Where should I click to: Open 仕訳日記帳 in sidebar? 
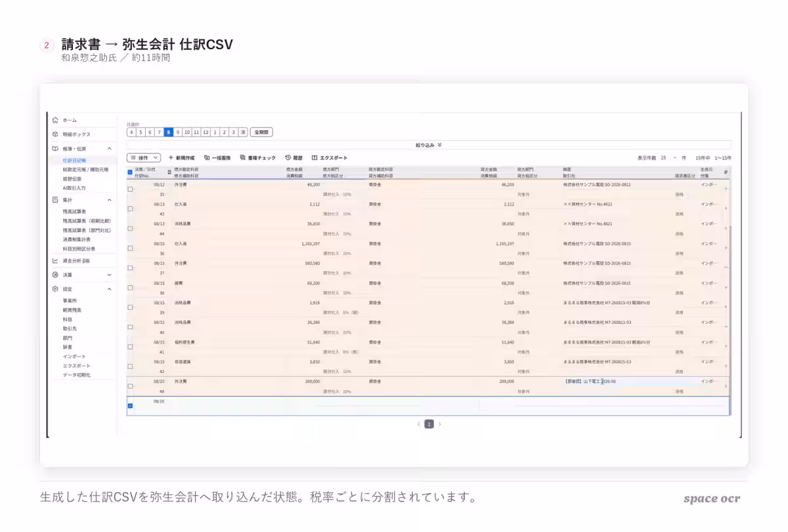[x=74, y=160]
